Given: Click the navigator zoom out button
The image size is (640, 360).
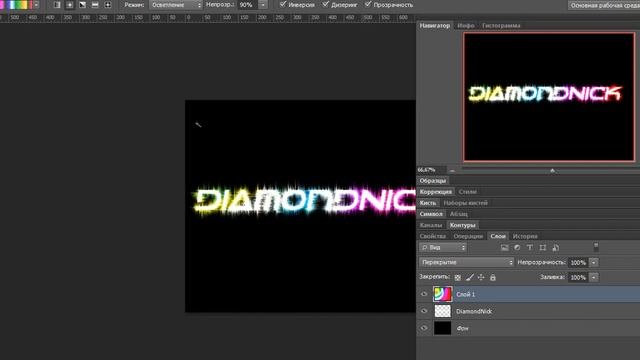Looking at the screenshot, I should pos(452,170).
